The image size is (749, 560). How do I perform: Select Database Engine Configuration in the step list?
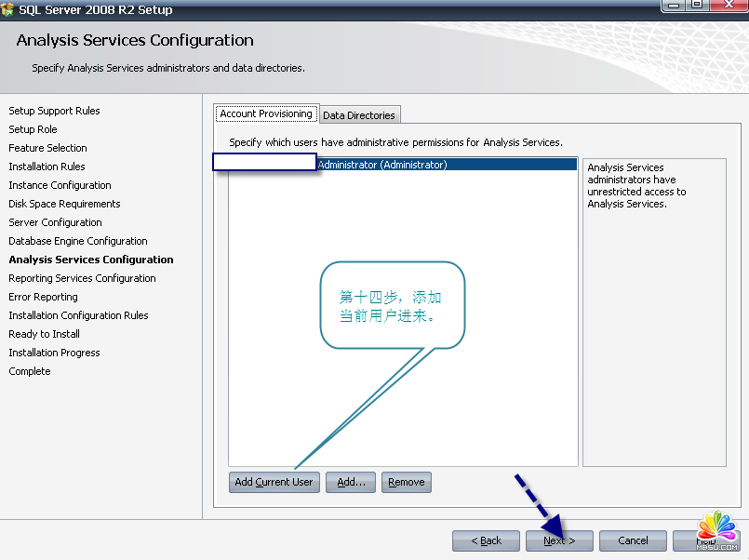click(x=78, y=241)
